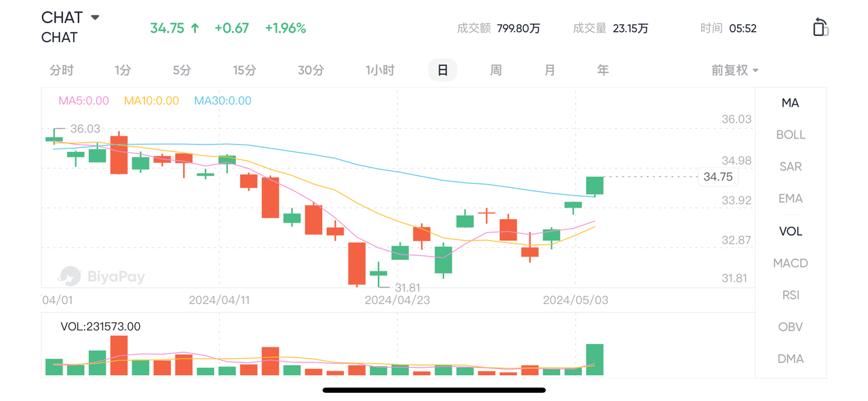Viewport: 868px width, 401px height.
Task: Switch to the 周 weekly chart
Action: (496, 70)
